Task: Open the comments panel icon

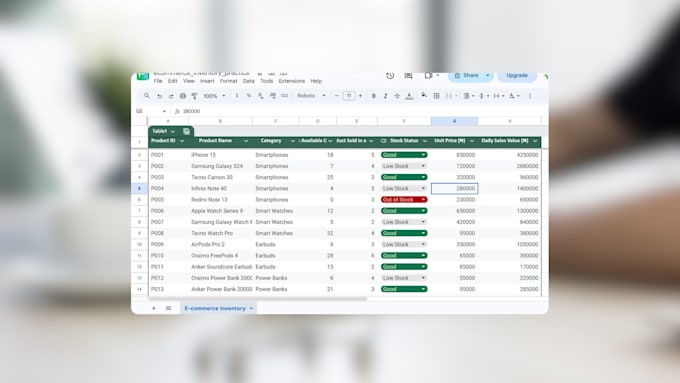Action: (x=408, y=76)
